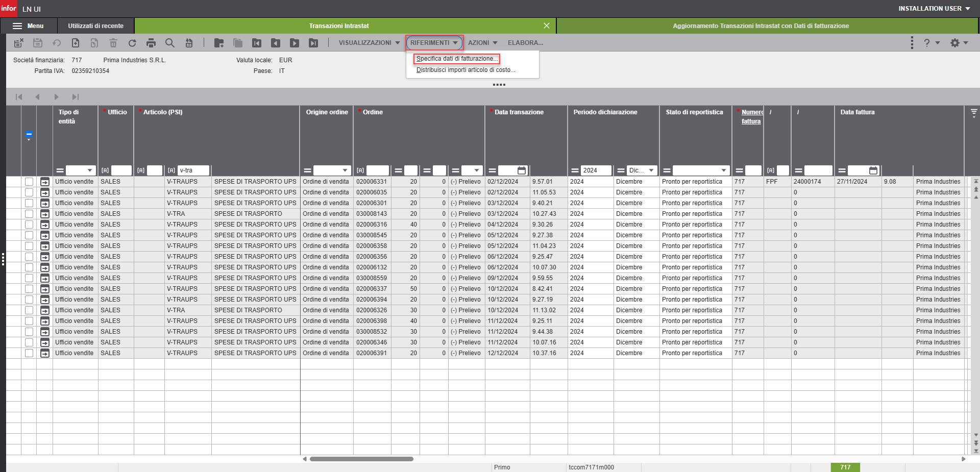Open the Azioni dropdown menu
The width and height of the screenshot is (980, 472).
[482, 43]
